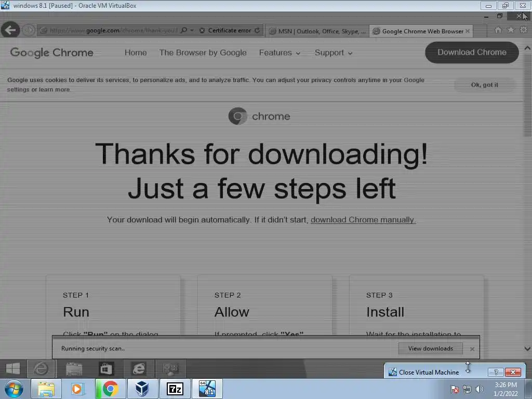Click the VirtualBox title bar icon
This screenshot has height=399, width=532.
pyautogui.click(x=5, y=5)
